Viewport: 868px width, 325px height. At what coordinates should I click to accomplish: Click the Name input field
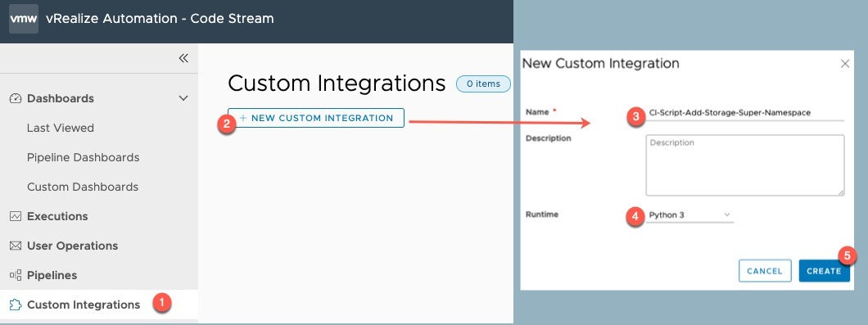click(x=745, y=113)
